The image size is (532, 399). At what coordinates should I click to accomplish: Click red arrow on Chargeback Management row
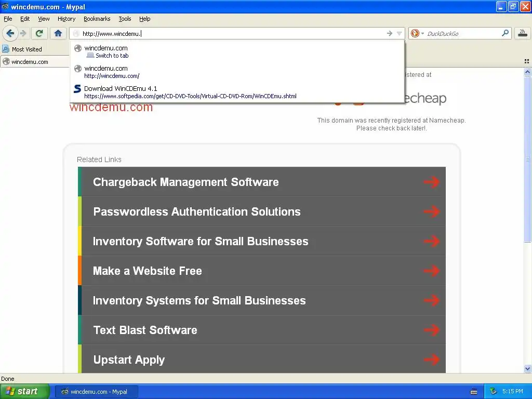tap(431, 182)
